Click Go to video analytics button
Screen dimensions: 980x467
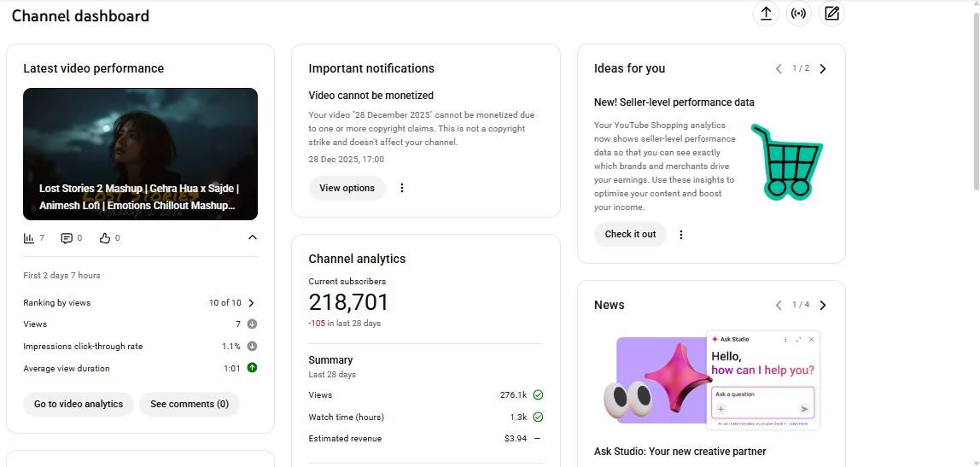(79, 404)
